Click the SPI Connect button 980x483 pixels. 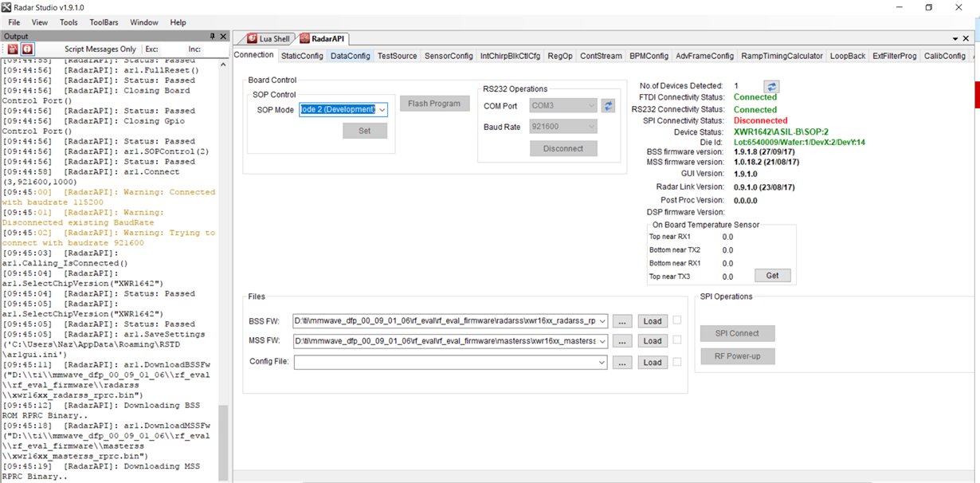pyautogui.click(x=737, y=333)
